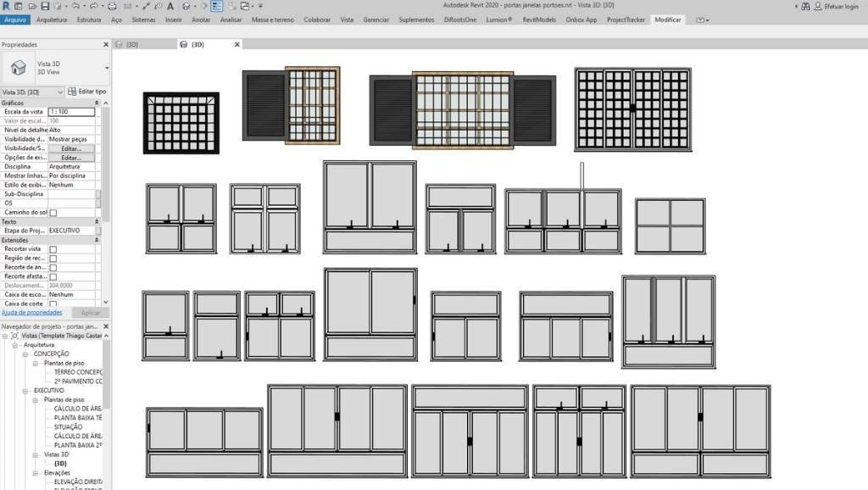Click the Editar tipo button
This screenshot has width=868, height=490.
[87, 92]
